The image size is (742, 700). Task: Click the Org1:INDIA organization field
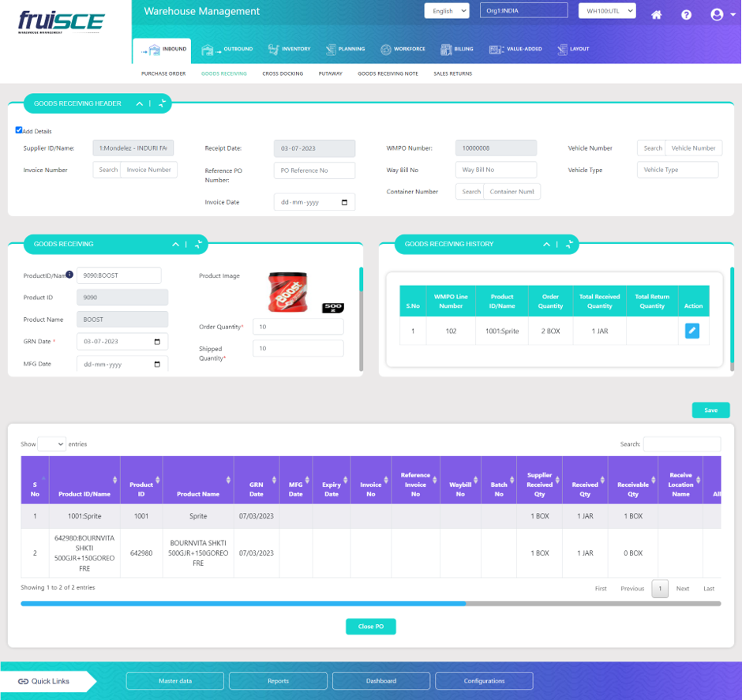tap(524, 10)
